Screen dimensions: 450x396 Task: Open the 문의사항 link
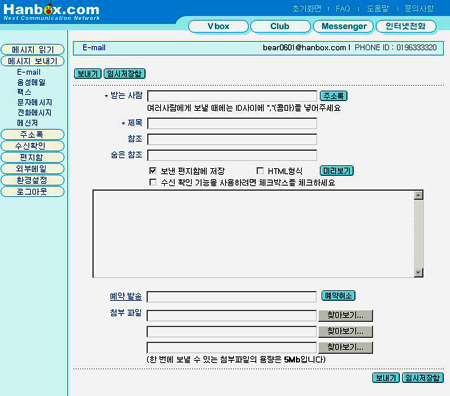click(x=419, y=9)
